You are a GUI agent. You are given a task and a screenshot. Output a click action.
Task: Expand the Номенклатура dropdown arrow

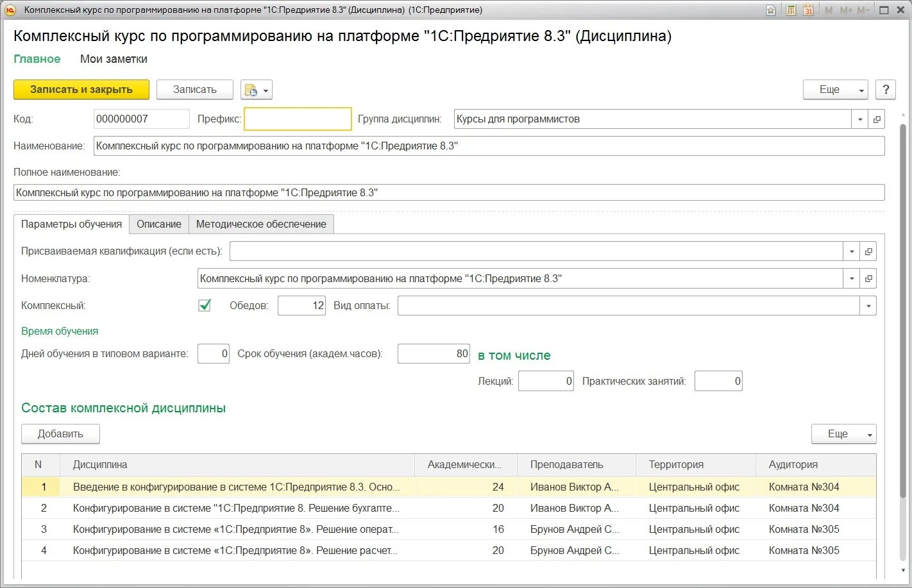click(x=852, y=279)
